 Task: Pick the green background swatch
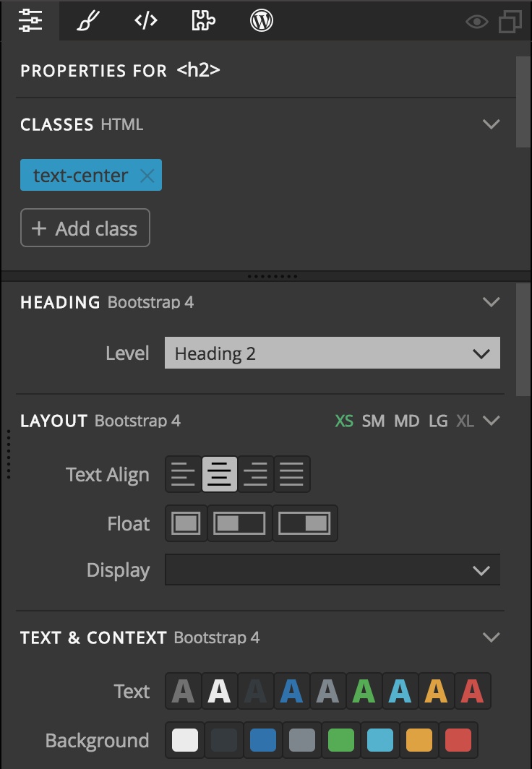[341, 740]
